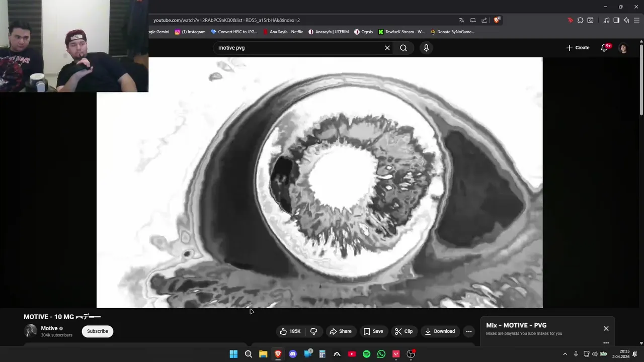Open system tray volume control

coord(595,354)
